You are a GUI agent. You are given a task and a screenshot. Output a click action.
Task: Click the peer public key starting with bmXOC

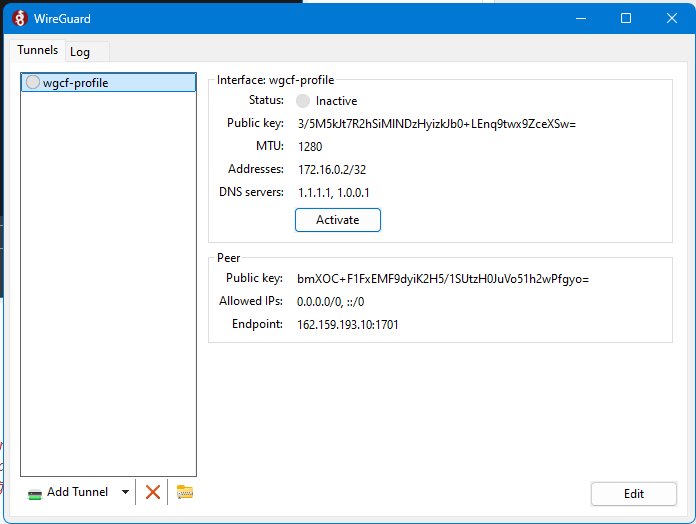click(443, 279)
